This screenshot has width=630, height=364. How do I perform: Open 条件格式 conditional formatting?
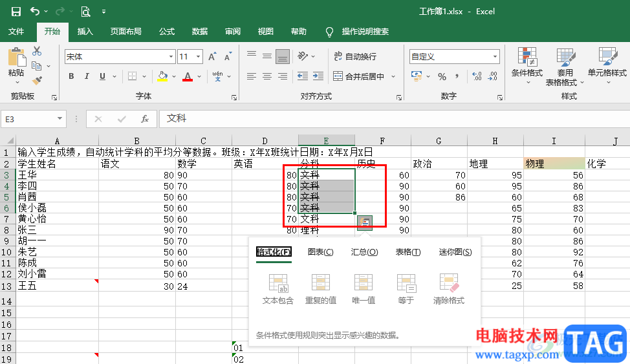[x=527, y=67]
